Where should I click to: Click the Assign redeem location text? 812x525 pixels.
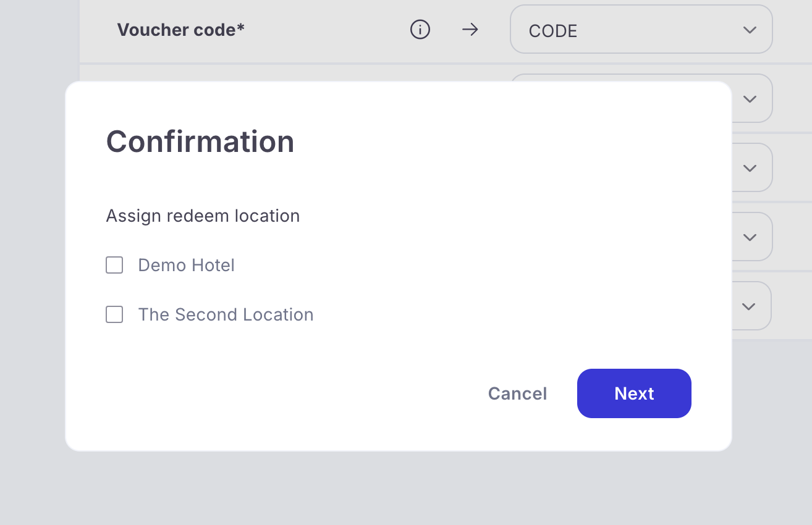(x=203, y=216)
